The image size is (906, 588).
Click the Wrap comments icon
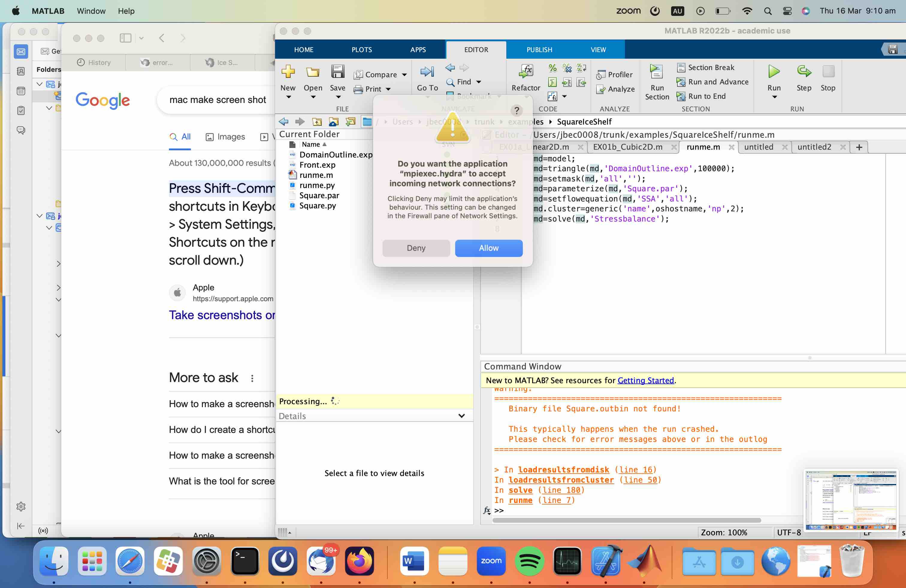(581, 68)
